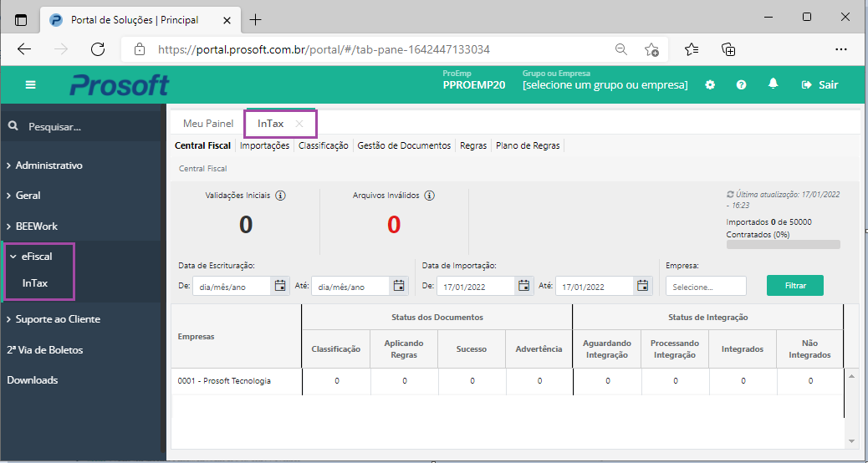Click Advertência column header
Screen dimensions: 868x463
tap(539, 349)
